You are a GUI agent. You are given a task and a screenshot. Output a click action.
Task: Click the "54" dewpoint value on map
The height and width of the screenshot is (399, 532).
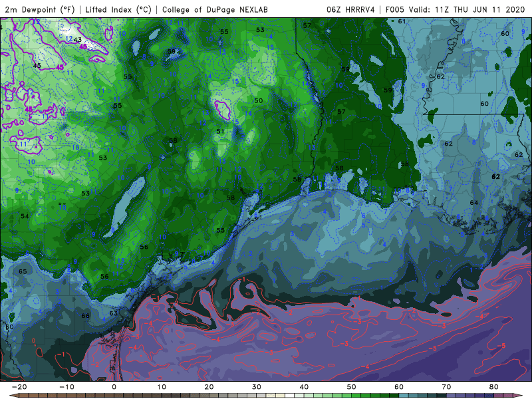25,216
